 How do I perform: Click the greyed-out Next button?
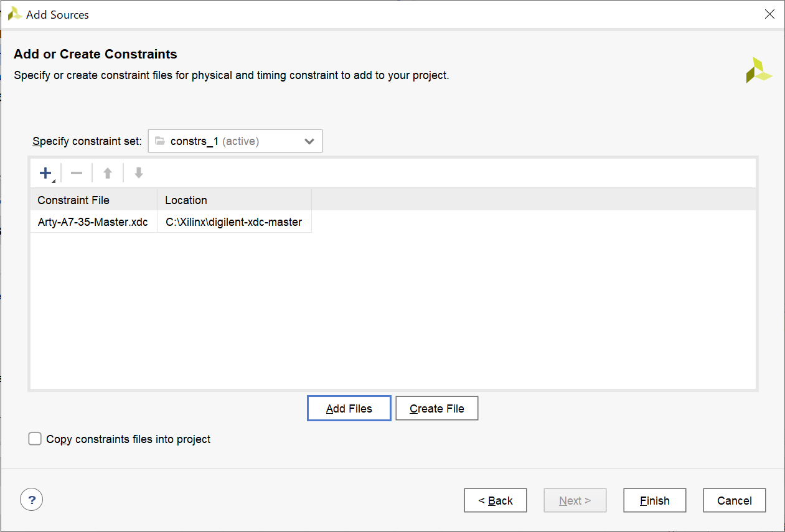[x=575, y=500]
